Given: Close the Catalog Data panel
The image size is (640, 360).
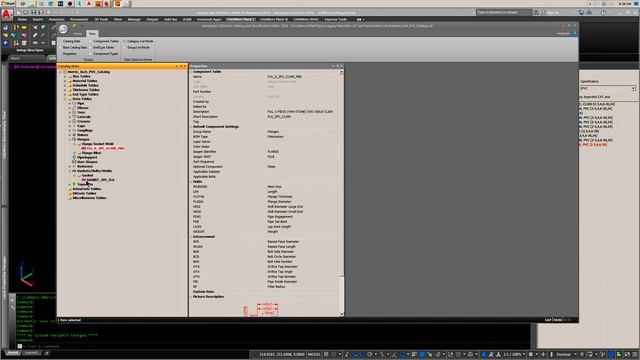Looking at the screenshot, I should point(185,66).
